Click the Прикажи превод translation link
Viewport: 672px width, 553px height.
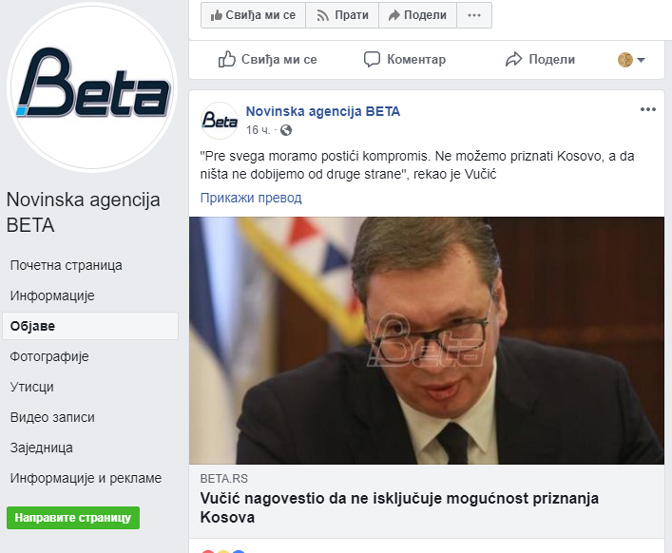click(x=251, y=198)
